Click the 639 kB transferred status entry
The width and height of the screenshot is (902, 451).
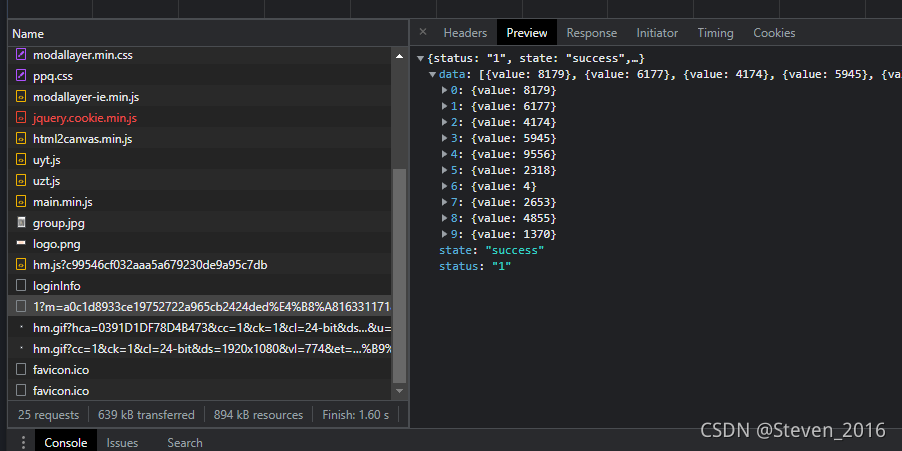click(146, 415)
